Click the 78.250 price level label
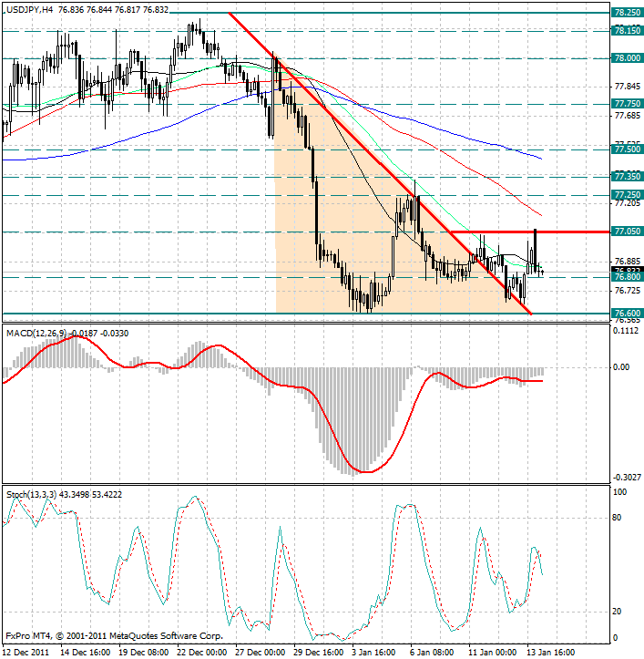 click(626, 13)
